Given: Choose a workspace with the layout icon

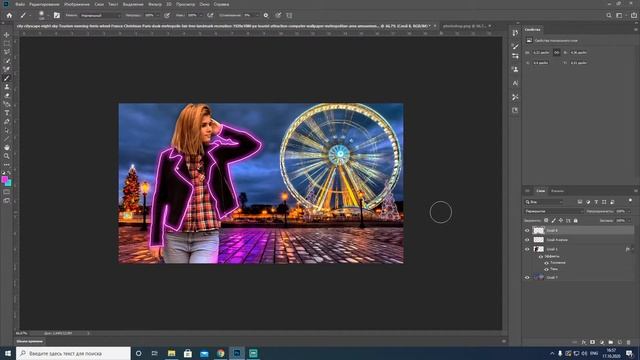Looking at the screenshot, I should coord(620,16).
